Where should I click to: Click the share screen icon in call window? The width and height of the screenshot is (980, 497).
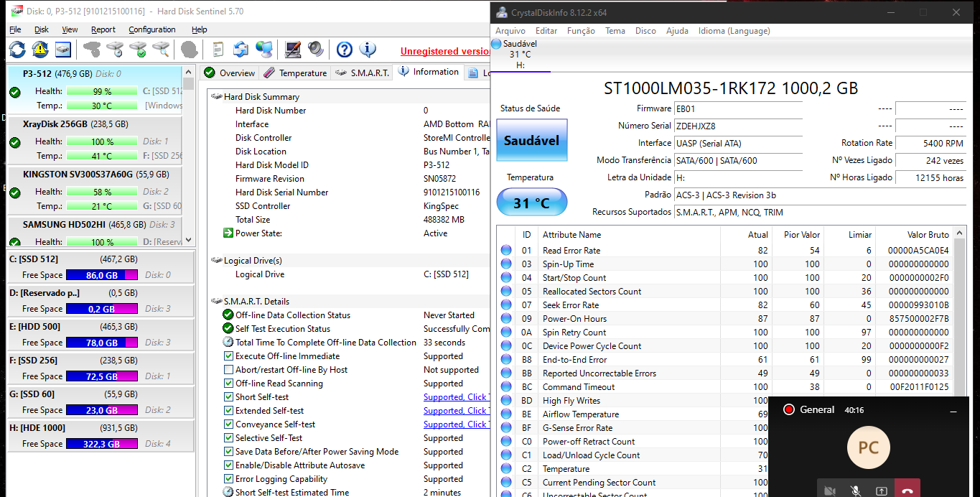point(882,491)
